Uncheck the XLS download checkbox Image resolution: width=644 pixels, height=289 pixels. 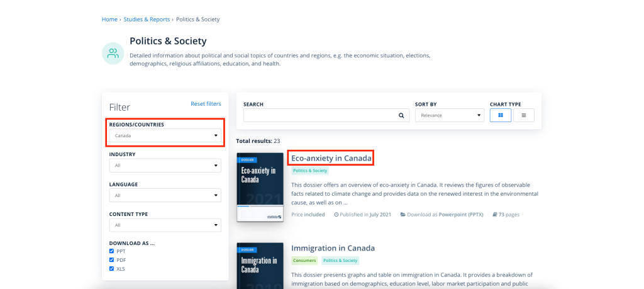click(112, 269)
